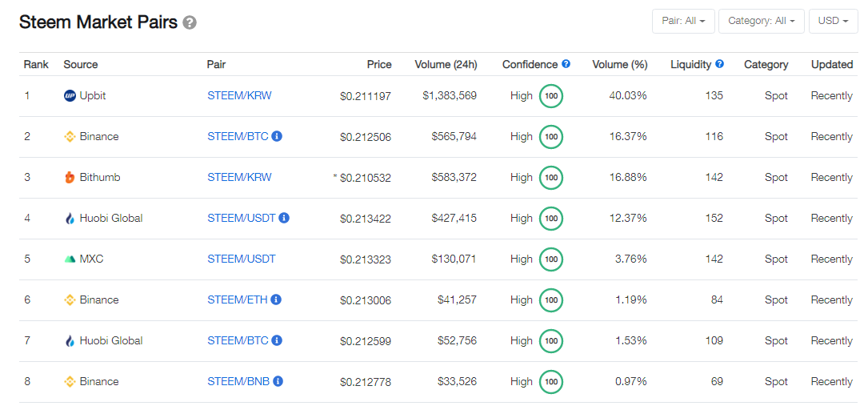868x406 pixels.
Task: Click the 100 confidence badge for MXC
Action: (x=551, y=259)
